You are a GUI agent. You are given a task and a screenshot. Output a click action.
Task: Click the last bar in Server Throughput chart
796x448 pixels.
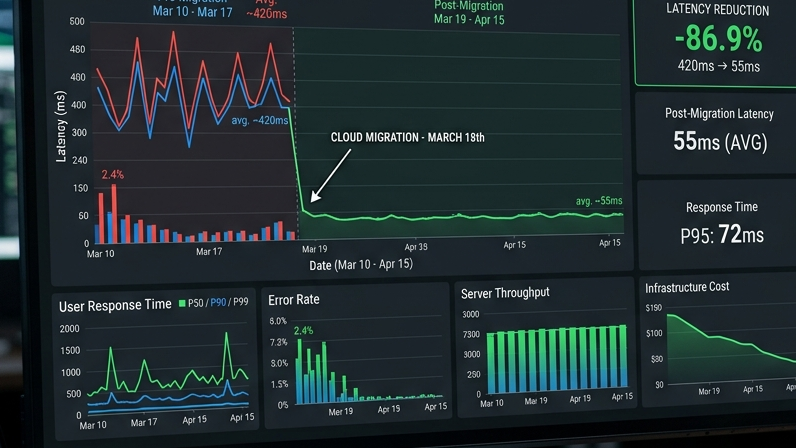click(x=623, y=356)
